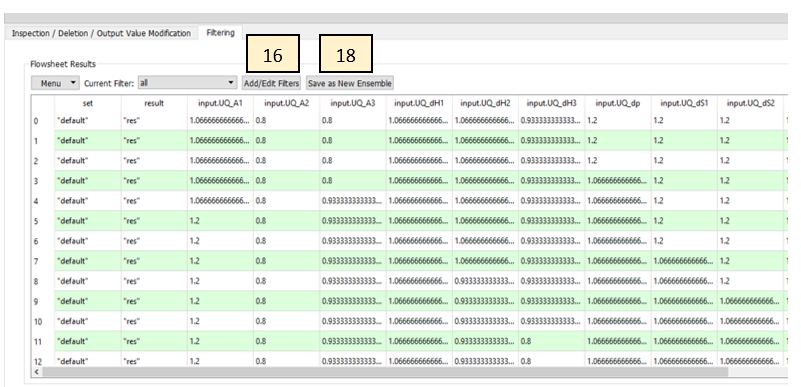
Task: Click the input.UQ_dH1 column header
Action: [x=419, y=103]
